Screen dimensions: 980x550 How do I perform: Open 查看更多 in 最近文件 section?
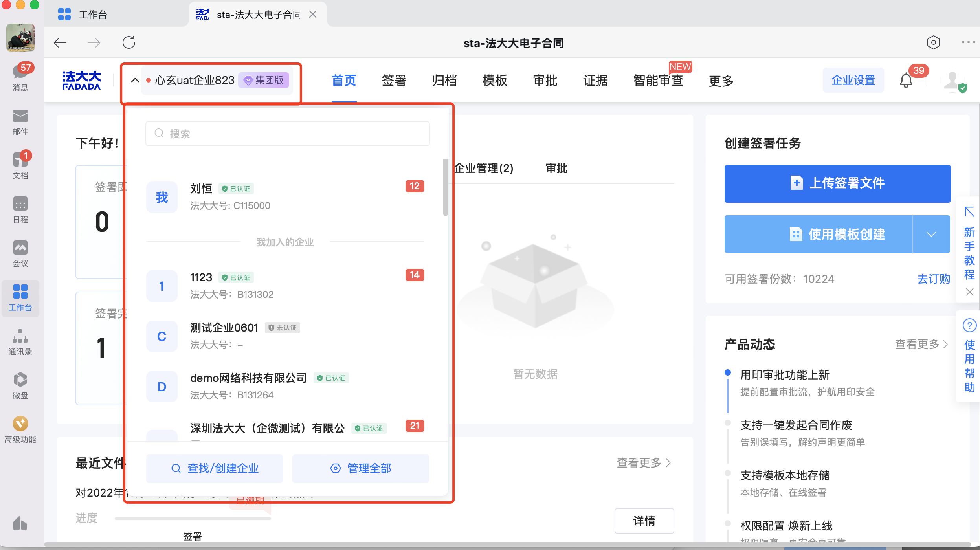tap(644, 463)
